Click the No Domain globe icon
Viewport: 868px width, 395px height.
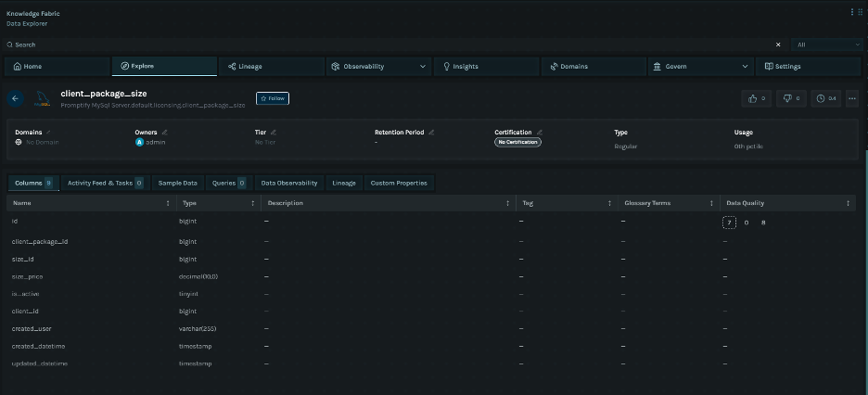tap(19, 142)
